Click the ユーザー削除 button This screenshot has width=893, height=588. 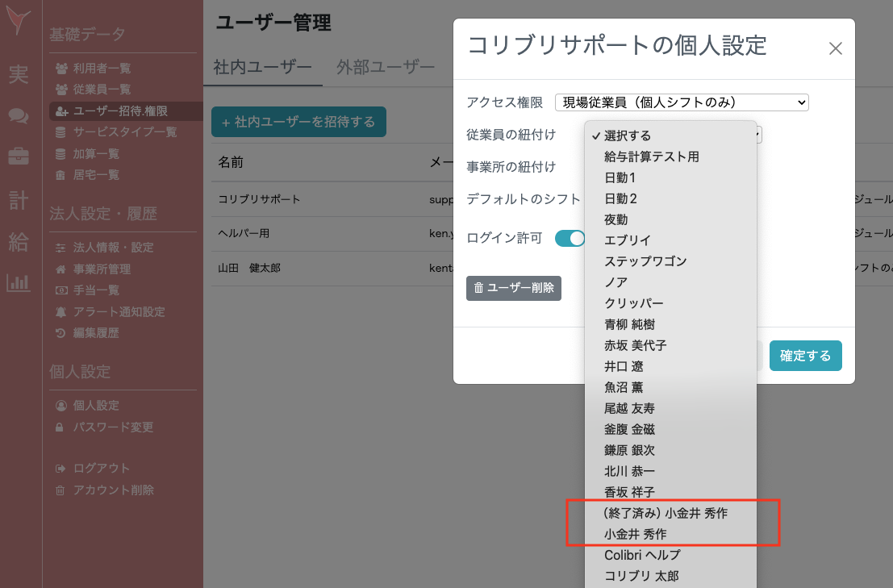point(514,288)
